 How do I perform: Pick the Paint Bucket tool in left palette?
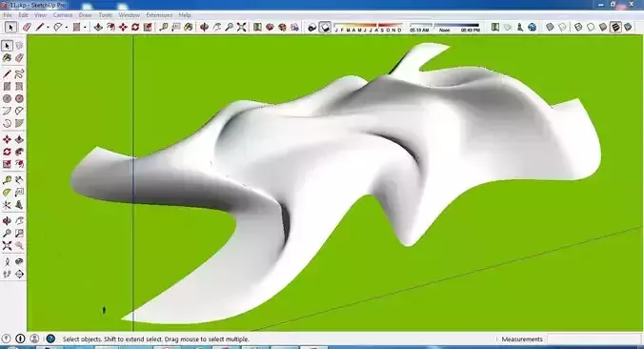7,58
